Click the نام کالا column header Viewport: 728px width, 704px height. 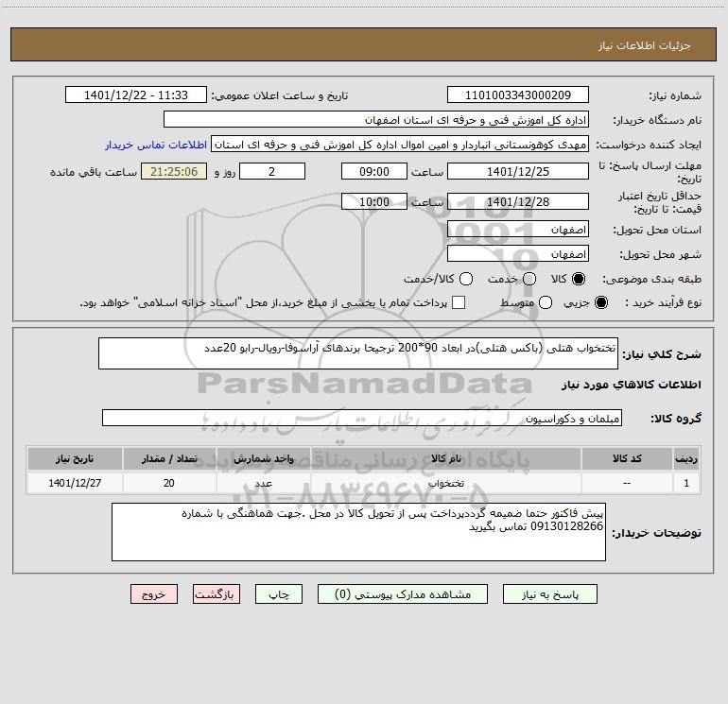(x=445, y=458)
